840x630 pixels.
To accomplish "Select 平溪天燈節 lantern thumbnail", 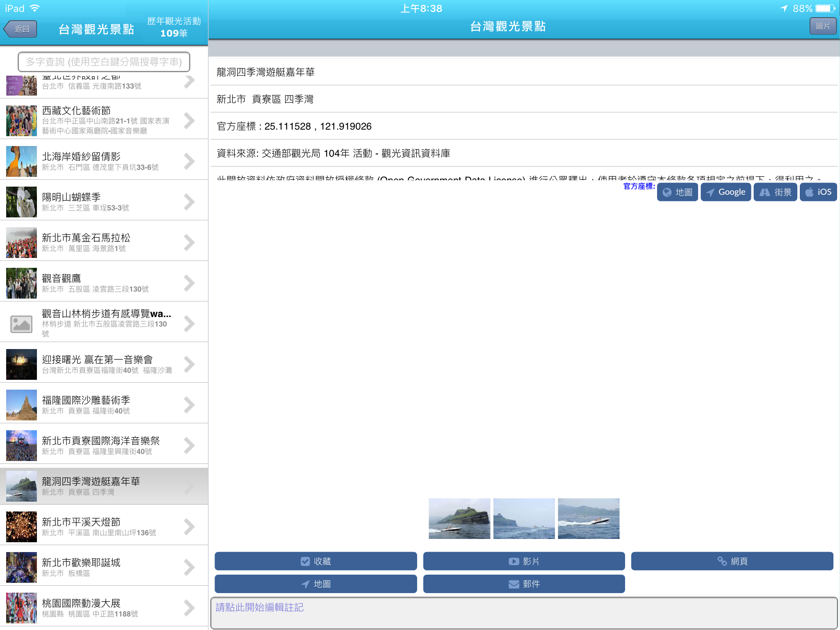I will 21,527.
